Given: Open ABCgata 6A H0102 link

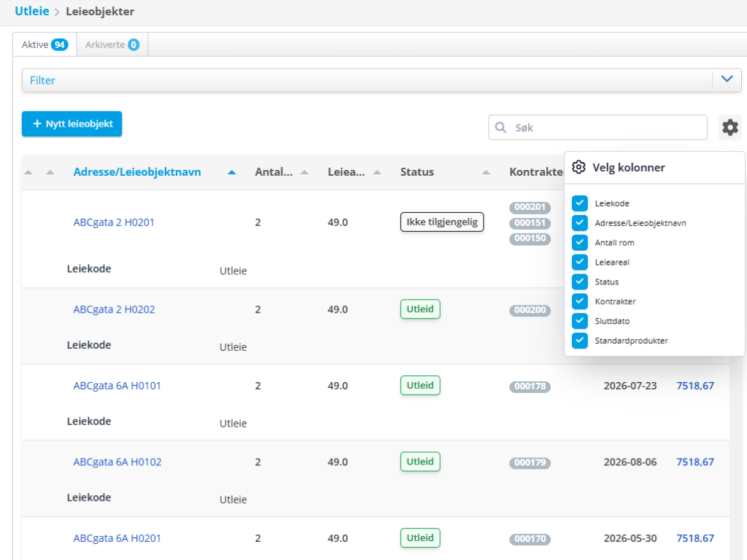Looking at the screenshot, I should tap(117, 462).
